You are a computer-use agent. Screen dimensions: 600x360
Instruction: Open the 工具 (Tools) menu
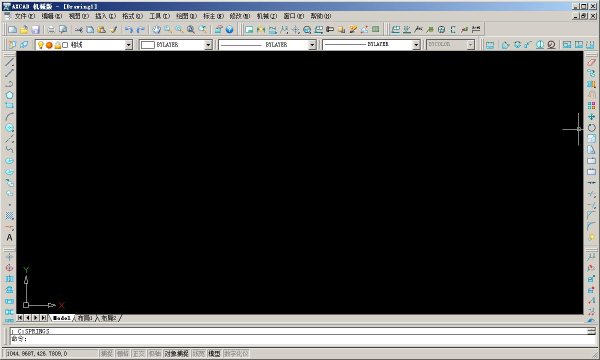point(159,16)
